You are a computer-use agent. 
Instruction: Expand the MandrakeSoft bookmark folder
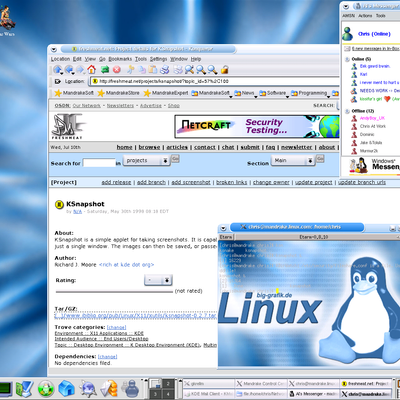pyautogui.click(x=211, y=93)
